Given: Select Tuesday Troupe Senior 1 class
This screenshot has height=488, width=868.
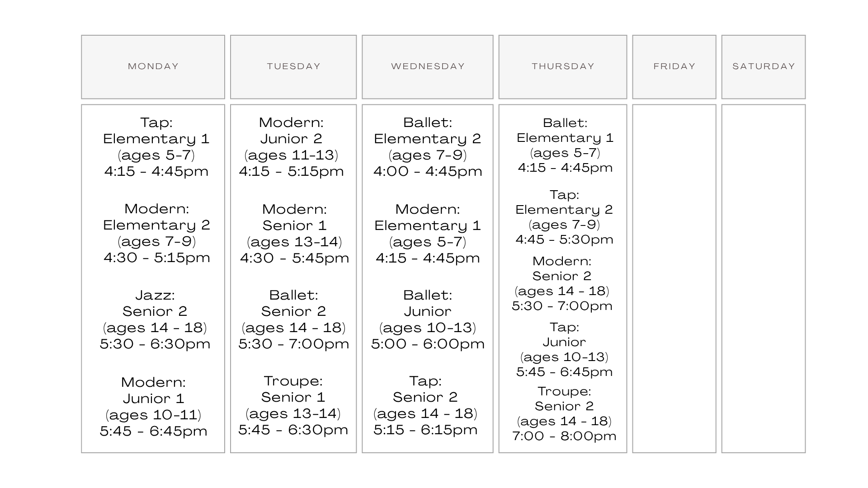Looking at the screenshot, I should point(293,405).
